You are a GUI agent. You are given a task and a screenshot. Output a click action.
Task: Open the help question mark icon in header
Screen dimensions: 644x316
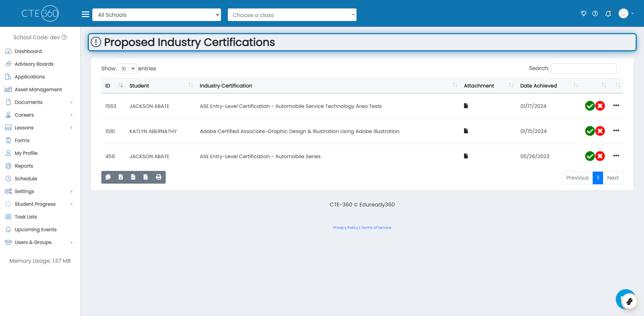coord(595,13)
